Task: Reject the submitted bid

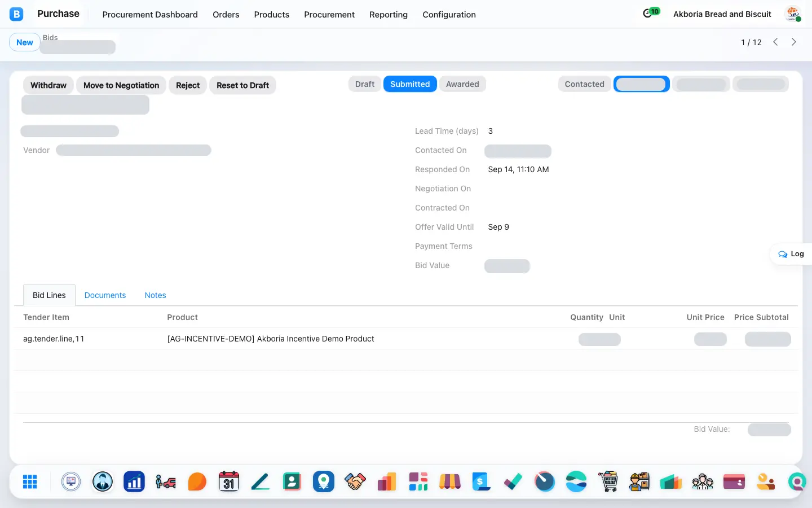Action: coord(188,85)
